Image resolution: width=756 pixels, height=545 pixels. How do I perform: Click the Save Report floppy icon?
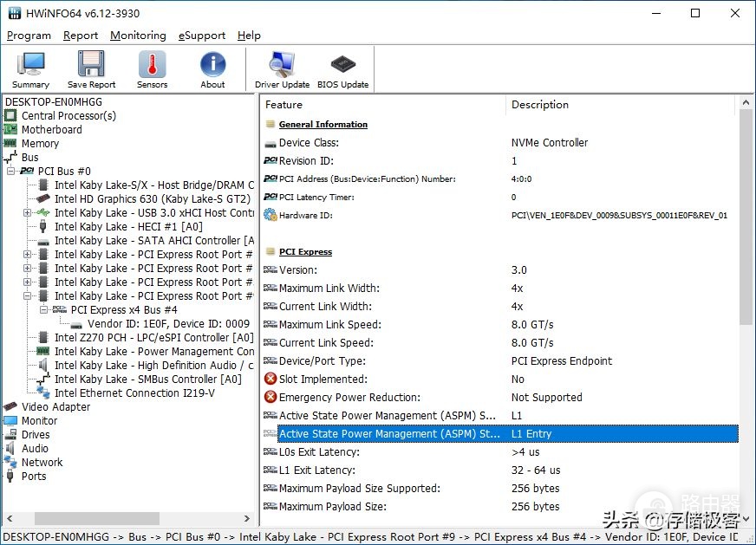point(91,64)
